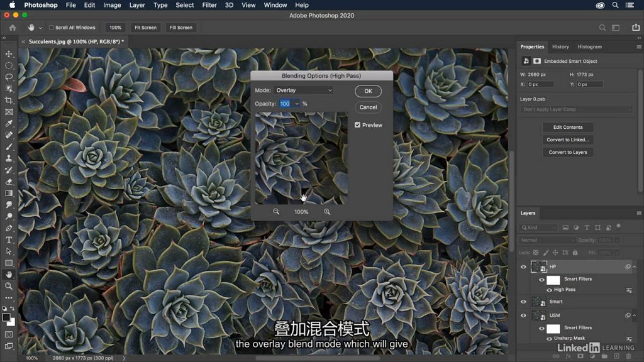Open the Properties panel menu

[x=639, y=47]
